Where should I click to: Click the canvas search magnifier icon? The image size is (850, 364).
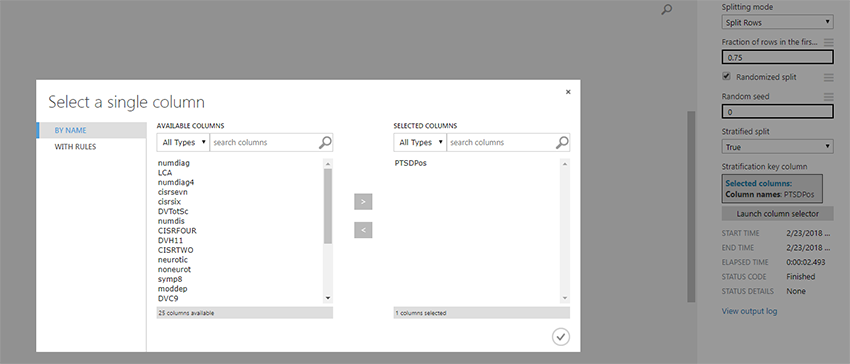pos(667,9)
